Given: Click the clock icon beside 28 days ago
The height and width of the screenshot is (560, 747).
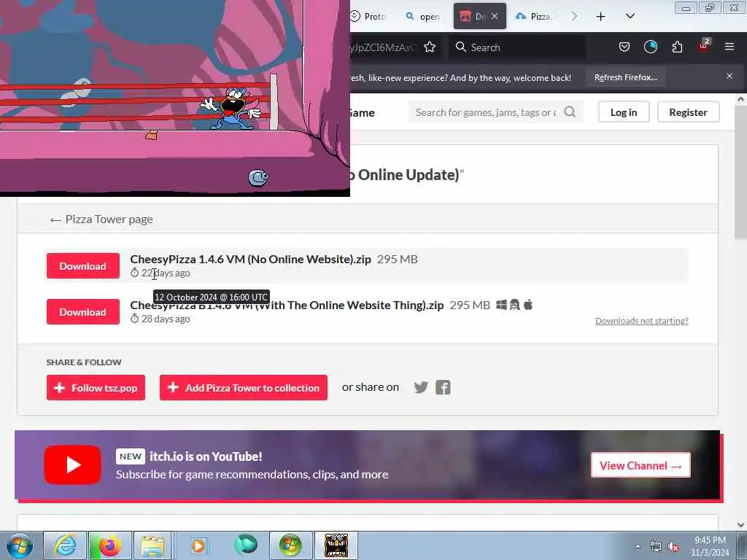Looking at the screenshot, I should [x=134, y=319].
